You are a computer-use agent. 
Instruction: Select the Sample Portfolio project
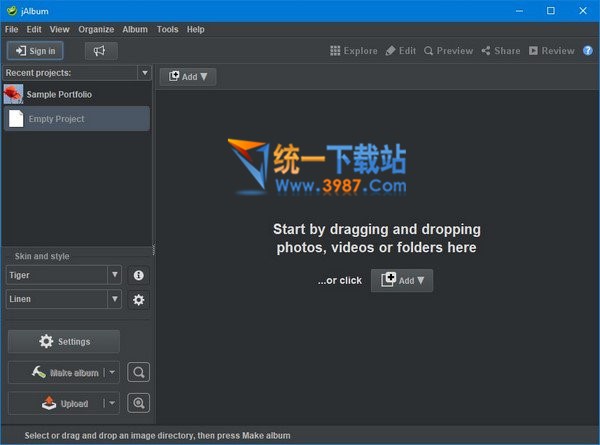(77, 94)
